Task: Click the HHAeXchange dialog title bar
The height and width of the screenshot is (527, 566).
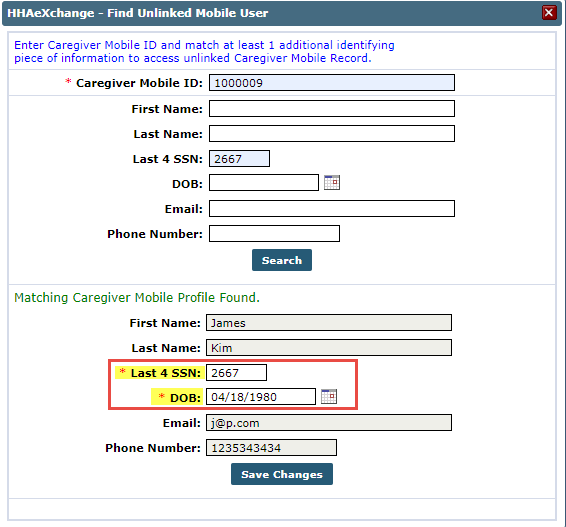Action: [x=282, y=13]
